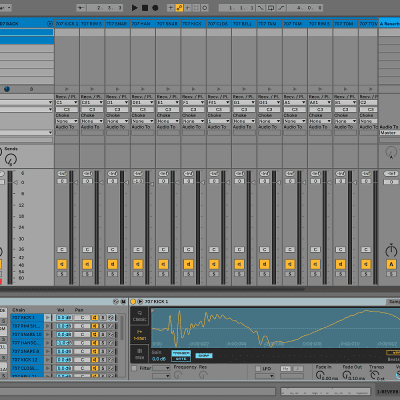Preview the 707 KICK 1 chain in list
400x400 pixels.
click(48, 318)
